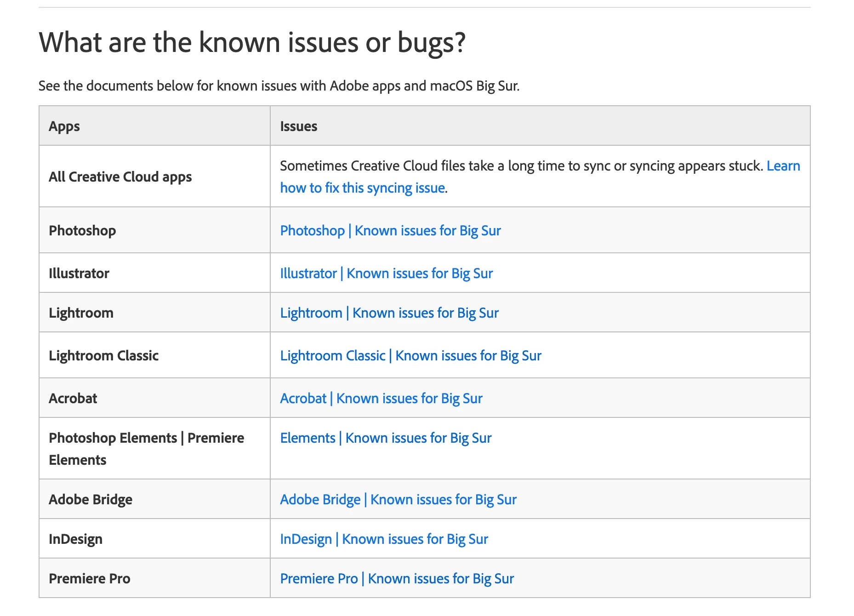Open Adobe Bridge known issues link
This screenshot has width=854, height=616.
[x=399, y=500]
